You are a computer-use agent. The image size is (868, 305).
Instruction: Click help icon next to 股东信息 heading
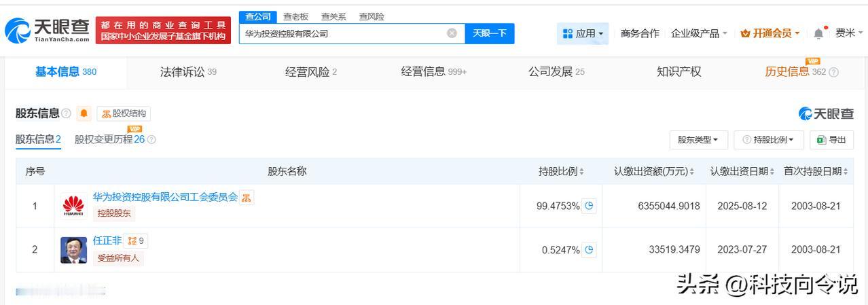66,113
